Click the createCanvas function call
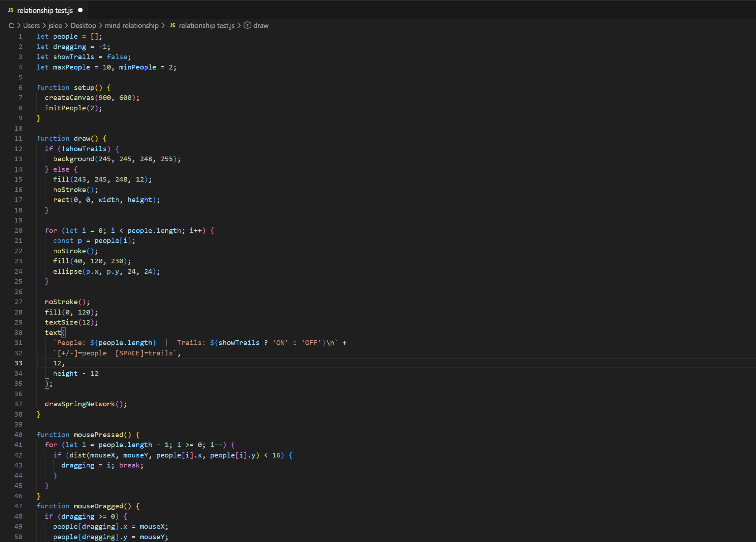The width and height of the screenshot is (756, 542). 69,98
